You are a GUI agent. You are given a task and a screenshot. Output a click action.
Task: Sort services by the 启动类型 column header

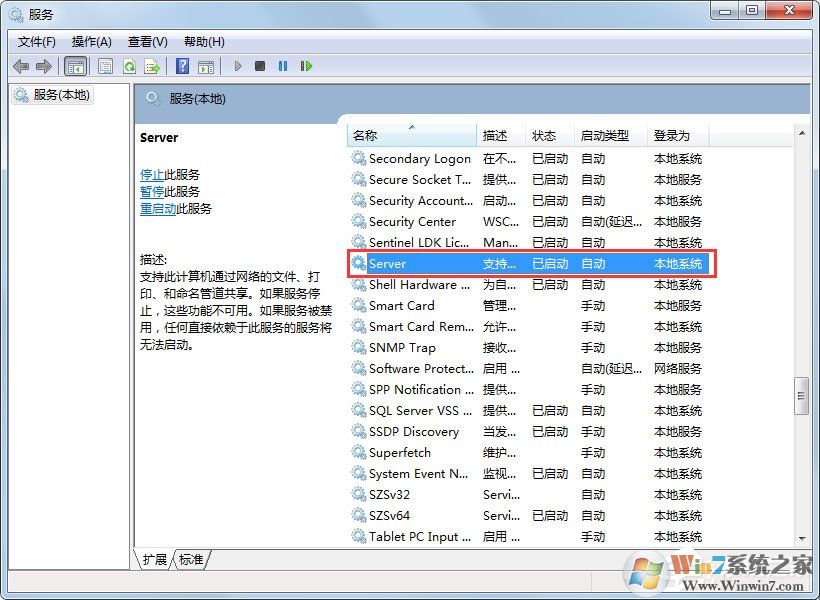(x=603, y=134)
